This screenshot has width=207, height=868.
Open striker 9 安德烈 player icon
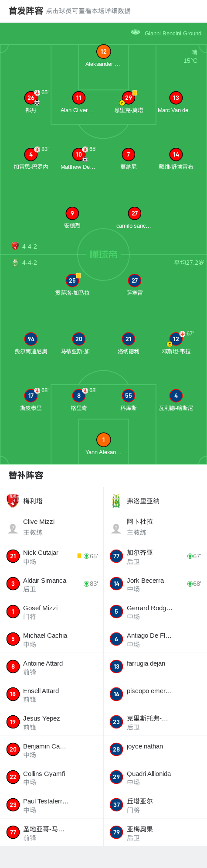[72, 213]
